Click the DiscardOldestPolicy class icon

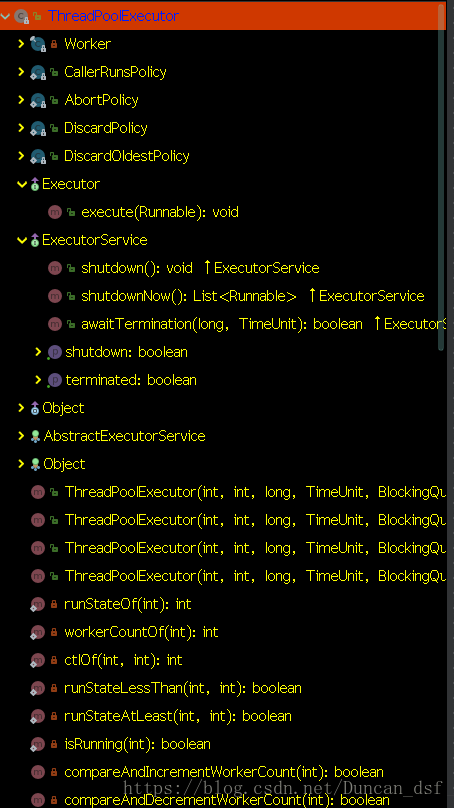pos(38,156)
